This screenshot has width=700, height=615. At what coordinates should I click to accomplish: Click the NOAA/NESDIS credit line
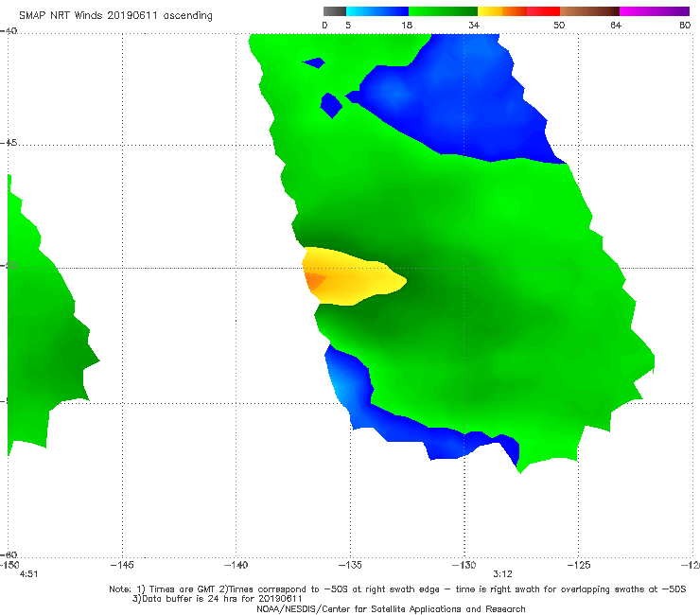click(x=391, y=609)
